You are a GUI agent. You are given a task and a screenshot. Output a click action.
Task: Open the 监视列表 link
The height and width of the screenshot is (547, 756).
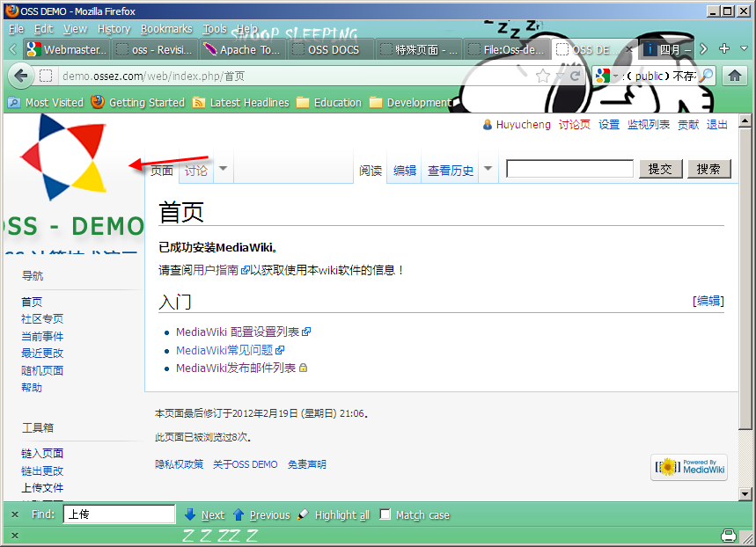(649, 124)
